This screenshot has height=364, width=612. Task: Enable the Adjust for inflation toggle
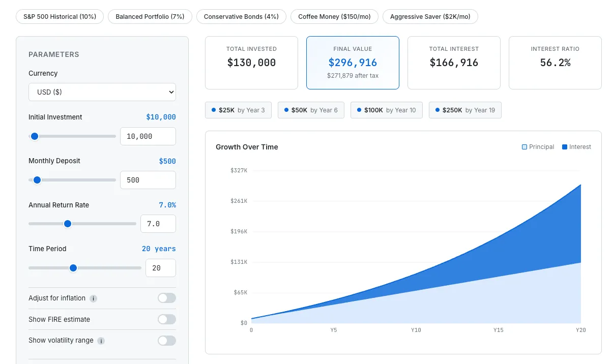pos(166,298)
